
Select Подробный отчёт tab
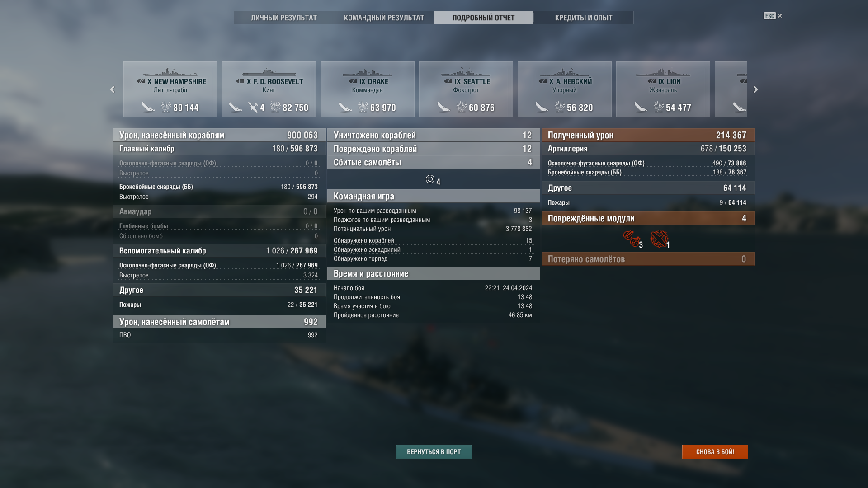(484, 18)
